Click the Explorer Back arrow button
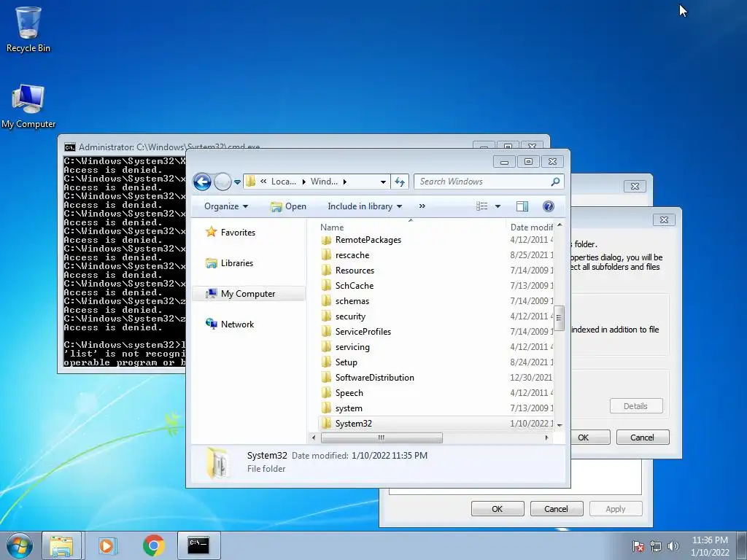Screen dimensions: 747x560 click(x=202, y=182)
